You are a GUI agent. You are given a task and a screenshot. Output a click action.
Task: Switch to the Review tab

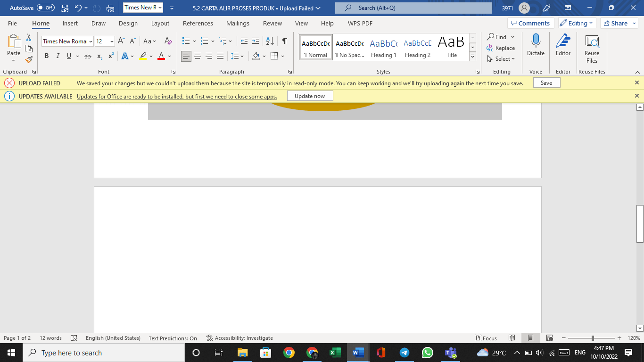pyautogui.click(x=272, y=23)
